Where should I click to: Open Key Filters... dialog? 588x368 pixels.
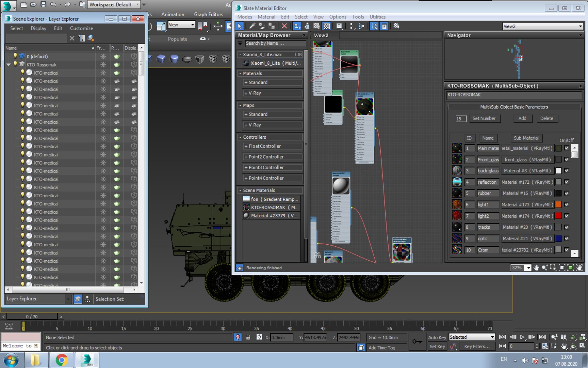point(477,347)
